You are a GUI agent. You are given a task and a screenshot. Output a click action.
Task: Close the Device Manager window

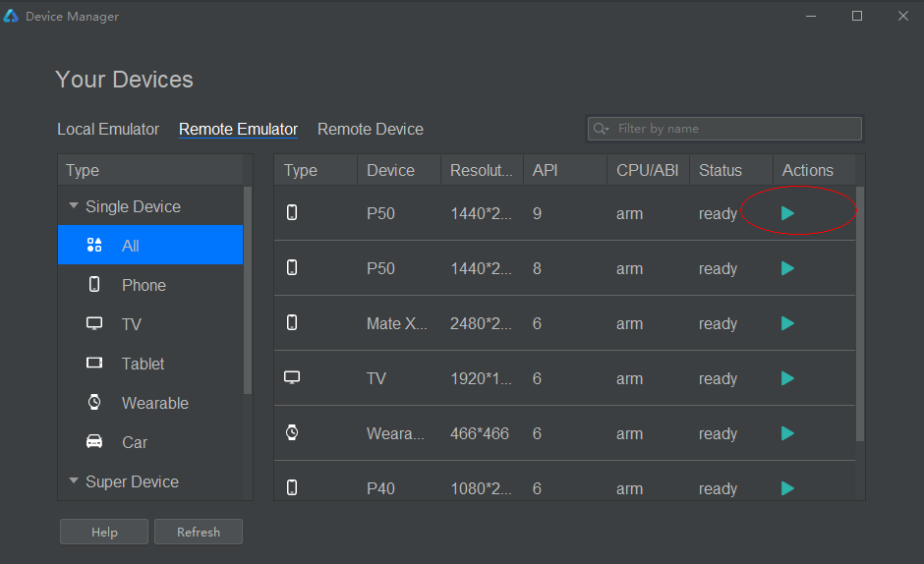point(902,16)
